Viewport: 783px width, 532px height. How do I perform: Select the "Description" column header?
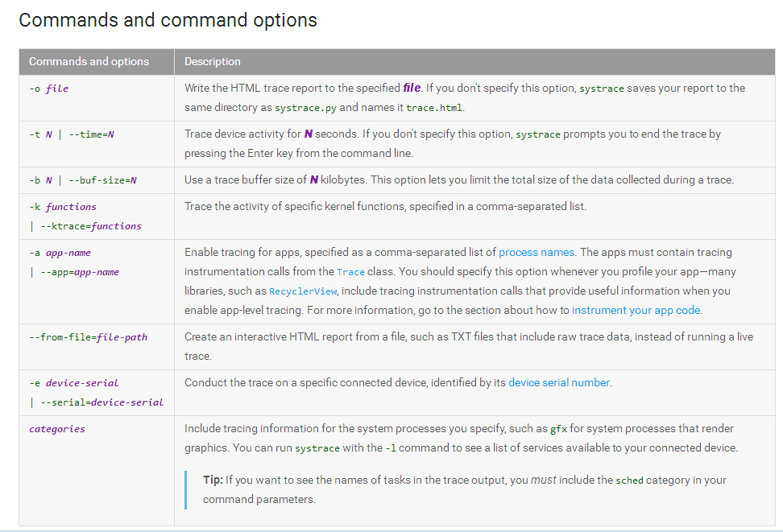(212, 61)
